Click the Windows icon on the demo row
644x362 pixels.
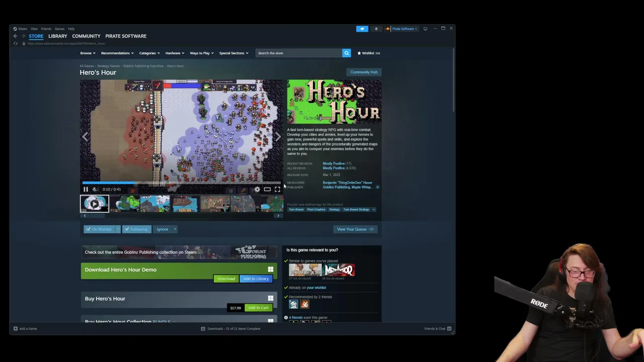point(271,269)
